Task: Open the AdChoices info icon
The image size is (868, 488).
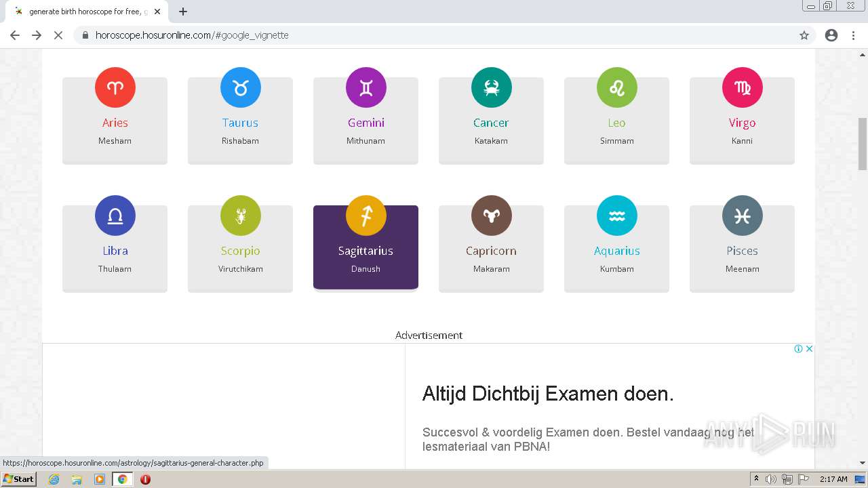Action: (x=799, y=349)
